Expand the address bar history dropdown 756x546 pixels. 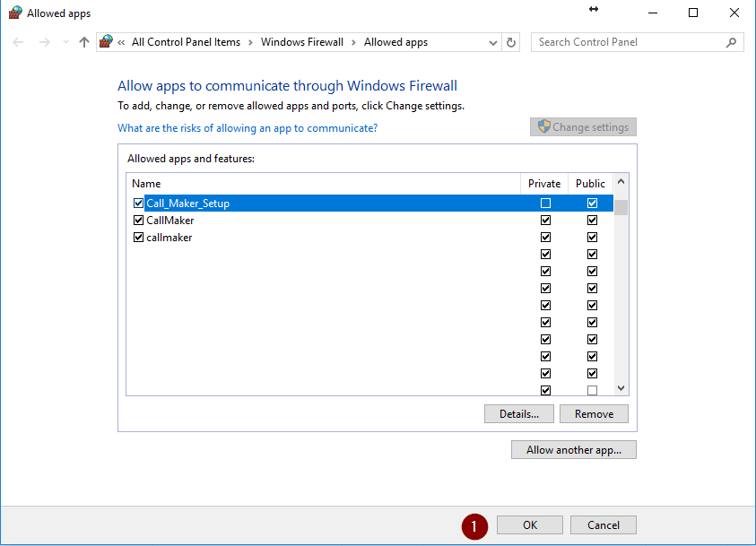(x=492, y=43)
